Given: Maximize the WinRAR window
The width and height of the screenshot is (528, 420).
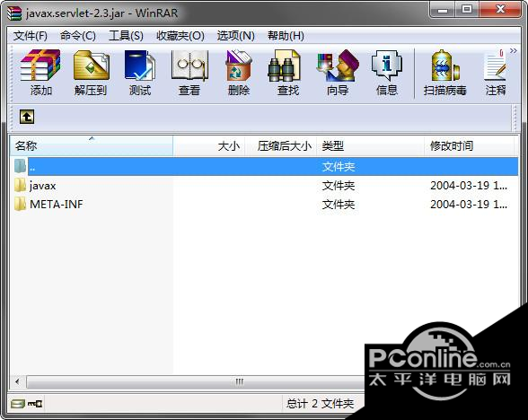Looking at the screenshot, I should pos(467,9).
